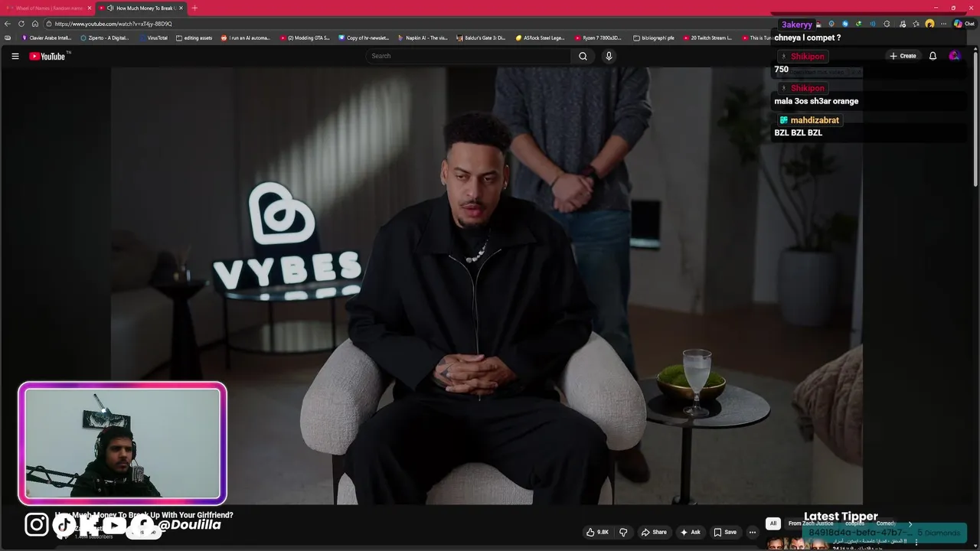Select the All filter chip

[x=773, y=523]
